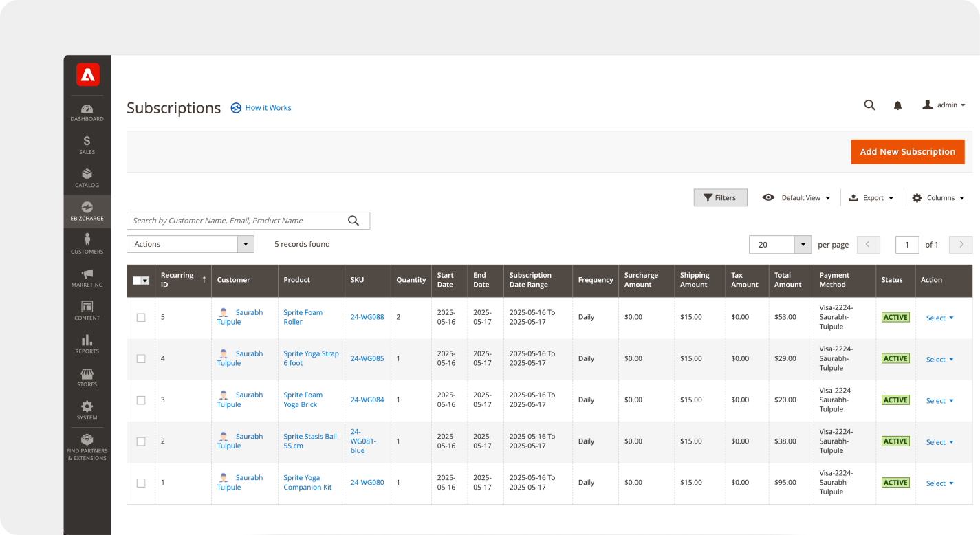The height and width of the screenshot is (535, 980).
Task: Open Sprite Stasis Ball 55 cm link
Action: [x=310, y=441]
